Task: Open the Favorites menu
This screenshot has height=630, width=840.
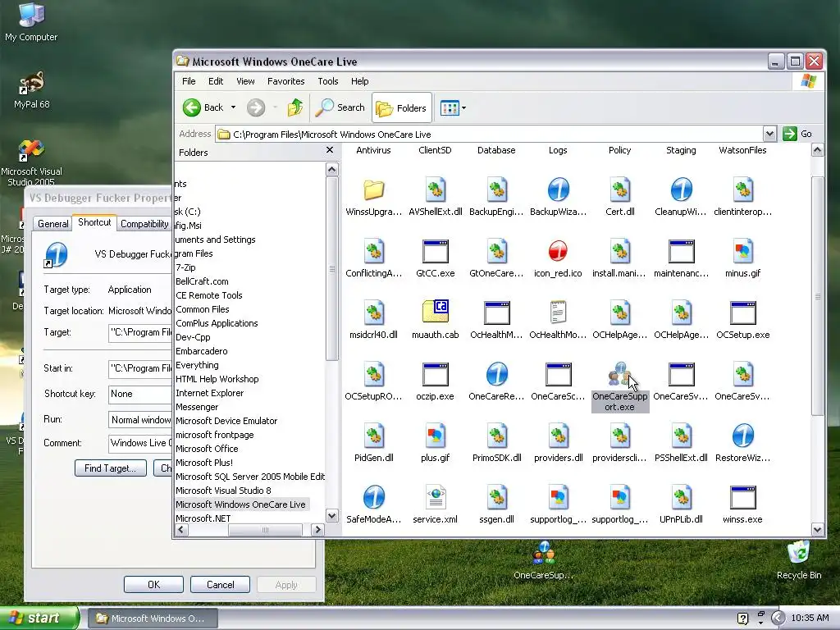Action: [x=286, y=81]
